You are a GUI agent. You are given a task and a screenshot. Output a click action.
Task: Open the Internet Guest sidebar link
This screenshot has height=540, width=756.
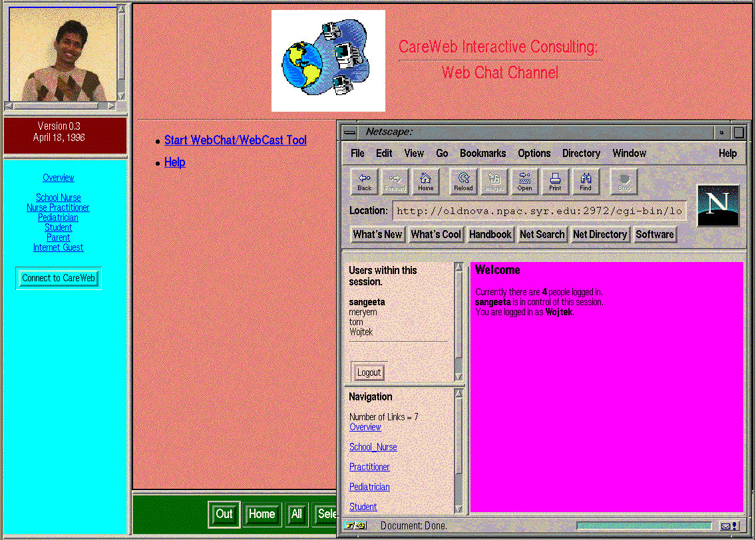click(59, 247)
